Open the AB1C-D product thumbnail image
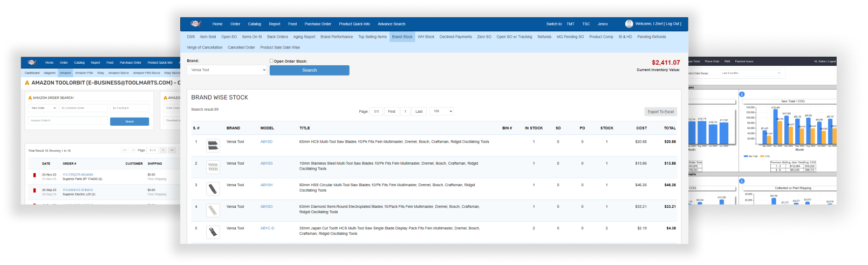The image size is (868, 265). pyautogui.click(x=213, y=232)
